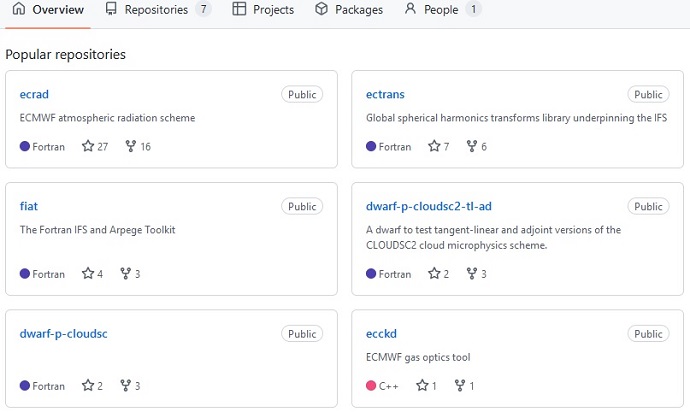Click the fork count 6 on ectrans
The width and height of the screenshot is (690, 412).
tap(484, 147)
